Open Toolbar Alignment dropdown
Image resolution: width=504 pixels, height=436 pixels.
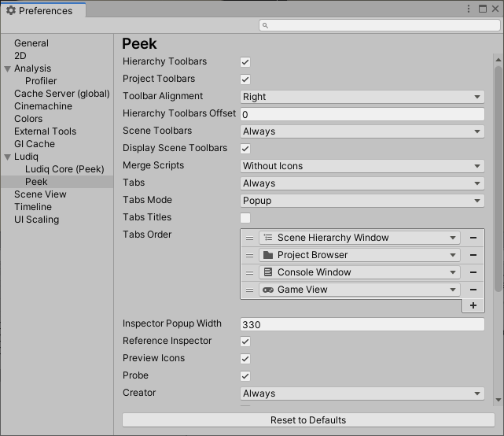[362, 97]
